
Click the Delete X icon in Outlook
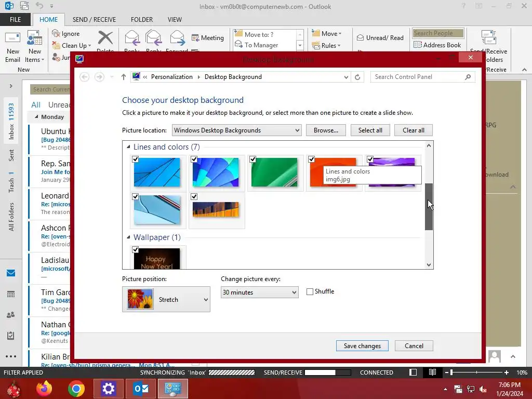105,37
